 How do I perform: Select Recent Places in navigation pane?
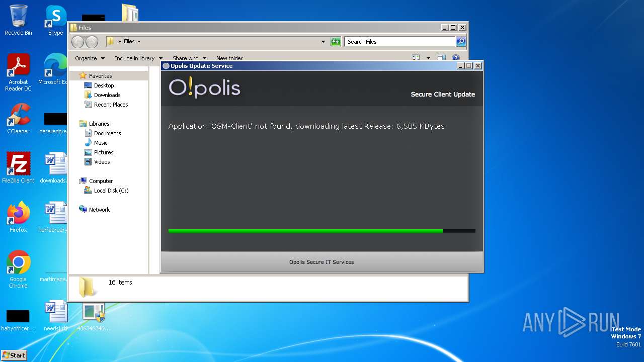(111, 105)
